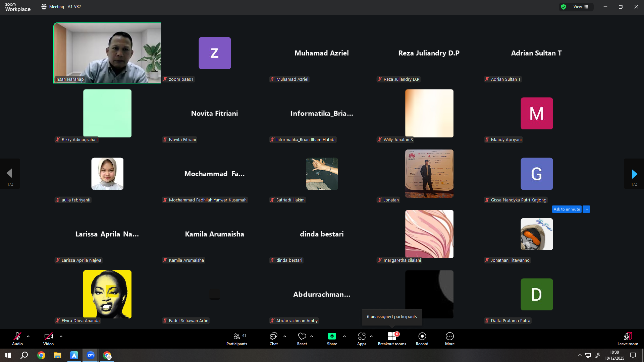Image resolution: width=644 pixels, height=362 pixels.
Task: Unmute microphone with the Audio button
Action: click(17, 339)
